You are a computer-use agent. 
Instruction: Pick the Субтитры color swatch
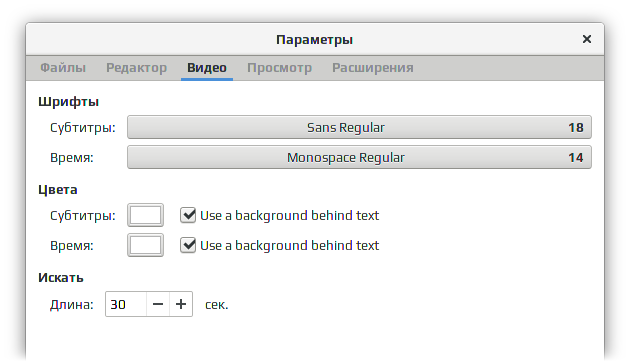[x=145, y=215]
